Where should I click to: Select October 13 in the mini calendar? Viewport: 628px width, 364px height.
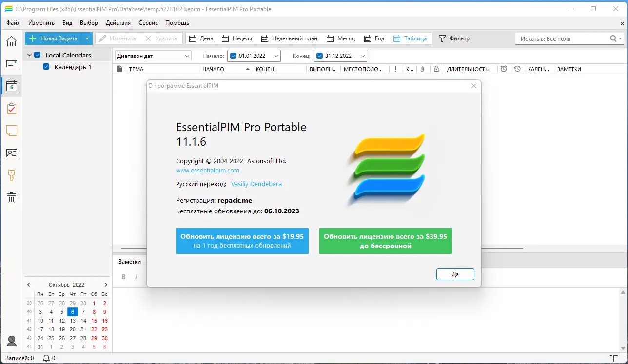click(72, 321)
